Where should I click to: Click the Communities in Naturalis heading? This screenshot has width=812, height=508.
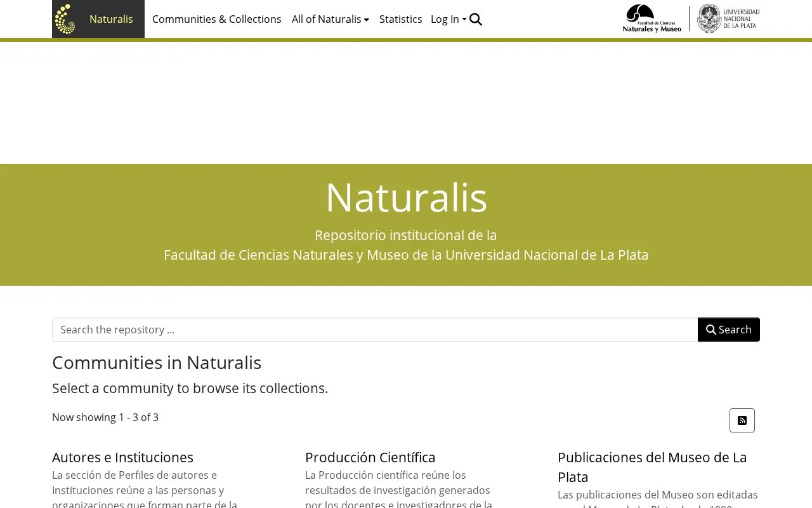tap(157, 363)
